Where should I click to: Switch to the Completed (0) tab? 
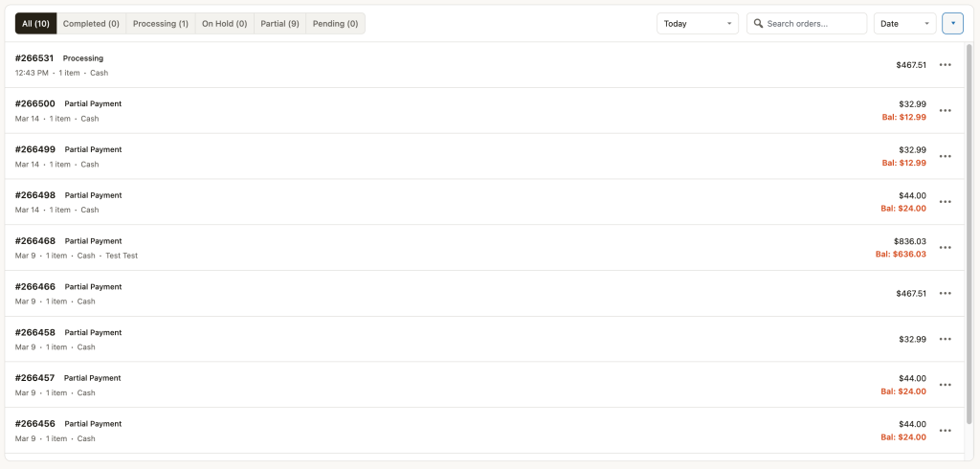[91, 24]
